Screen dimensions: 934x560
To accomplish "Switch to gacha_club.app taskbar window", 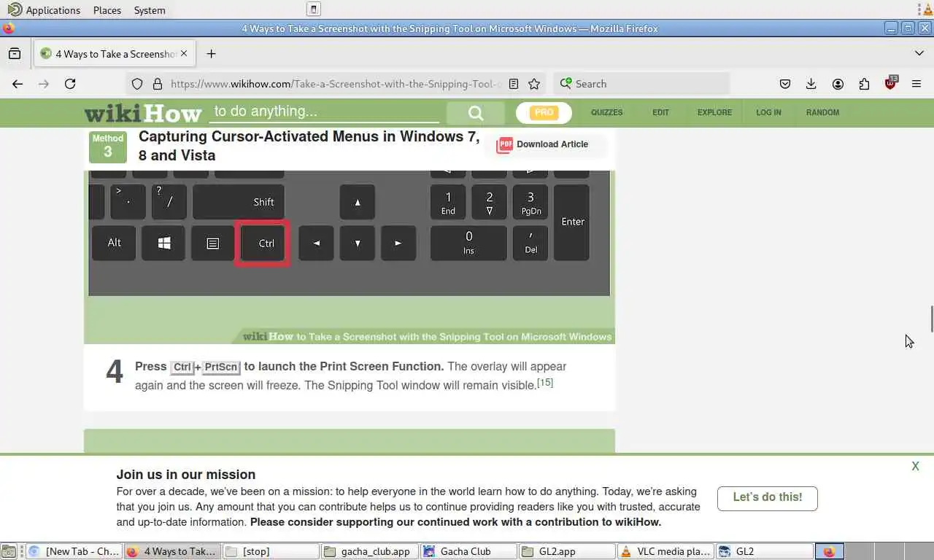I will 369,551.
